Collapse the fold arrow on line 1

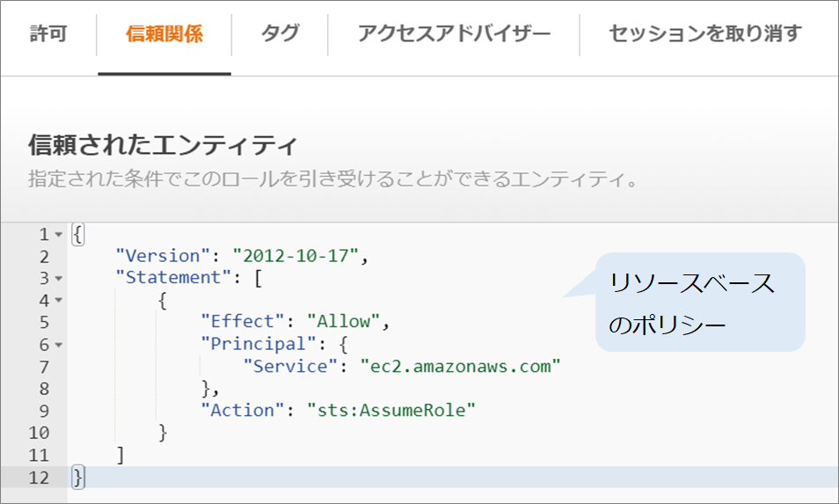click(x=58, y=235)
